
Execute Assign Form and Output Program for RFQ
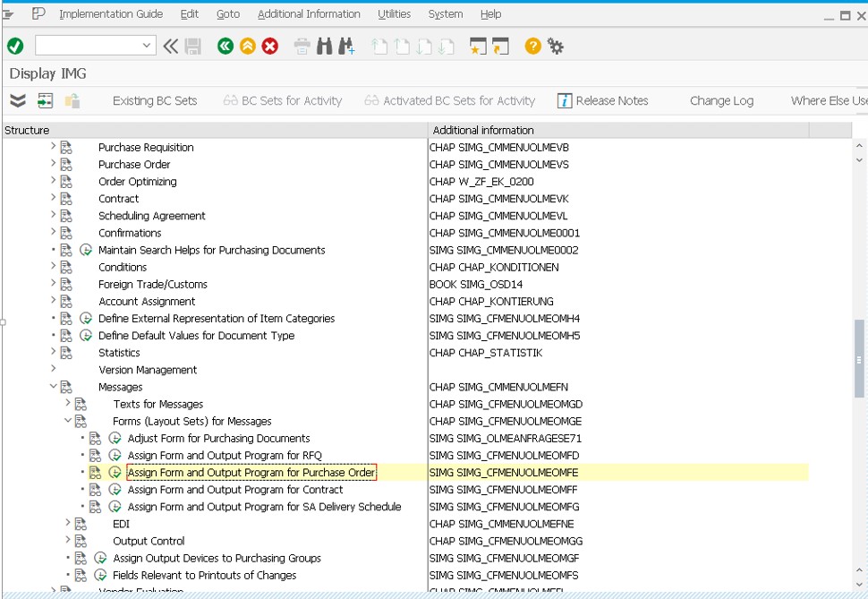tap(115, 455)
